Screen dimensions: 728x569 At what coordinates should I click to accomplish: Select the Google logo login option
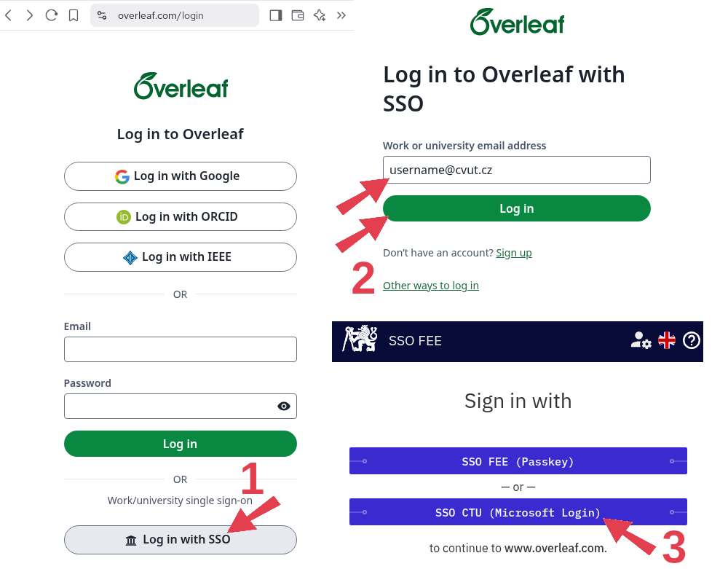[122, 176]
